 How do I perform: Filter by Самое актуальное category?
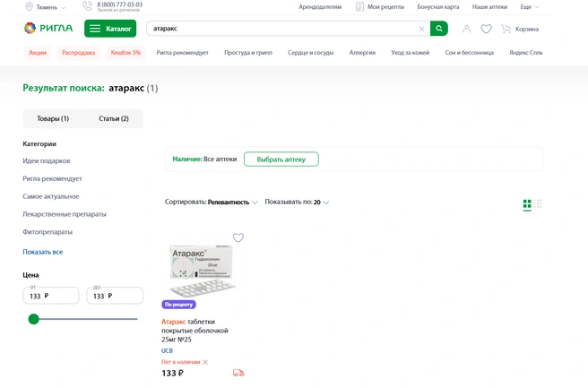[x=50, y=196]
